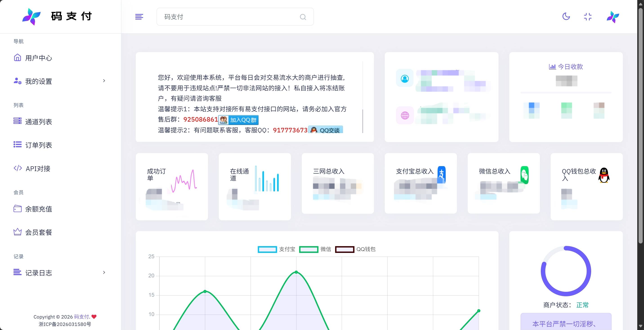Expand the 记录日志 submenu chevron
The height and width of the screenshot is (330, 644).
104,272
